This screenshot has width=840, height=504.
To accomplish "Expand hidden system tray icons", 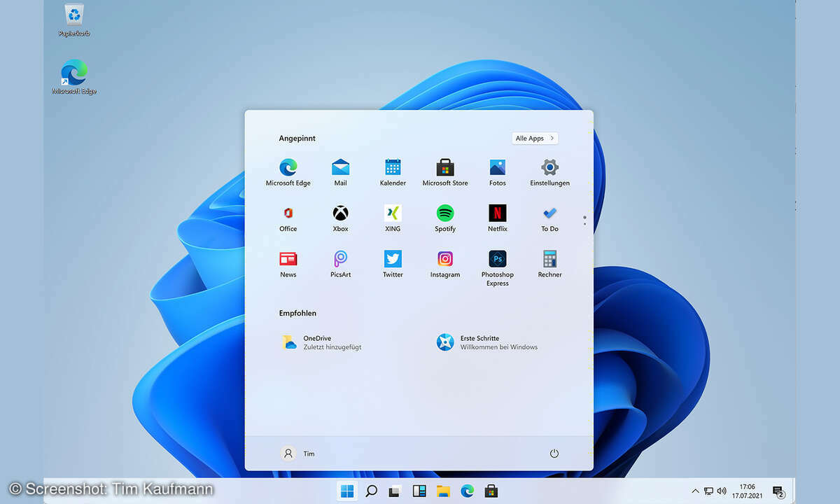I will [x=695, y=491].
